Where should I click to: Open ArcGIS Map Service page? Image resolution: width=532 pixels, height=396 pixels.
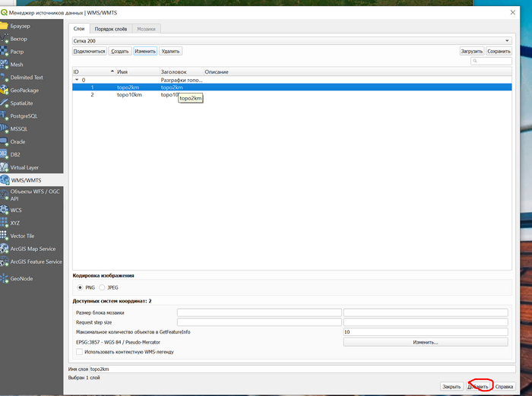coord(32,249)
